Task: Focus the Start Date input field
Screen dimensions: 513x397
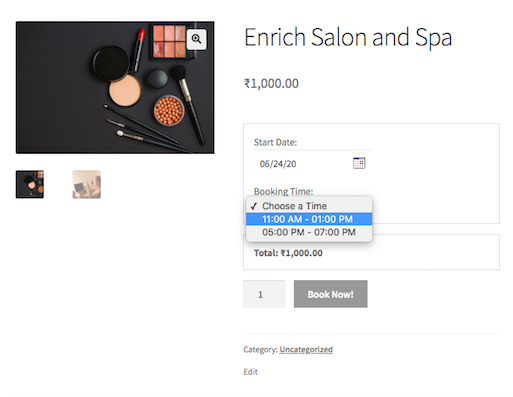Action: (312, 164)
